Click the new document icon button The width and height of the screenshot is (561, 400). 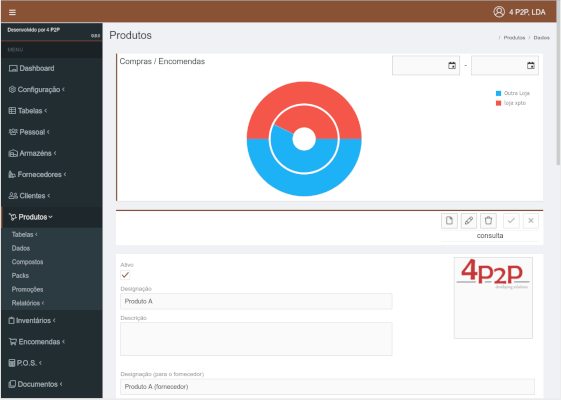(449, 220)
